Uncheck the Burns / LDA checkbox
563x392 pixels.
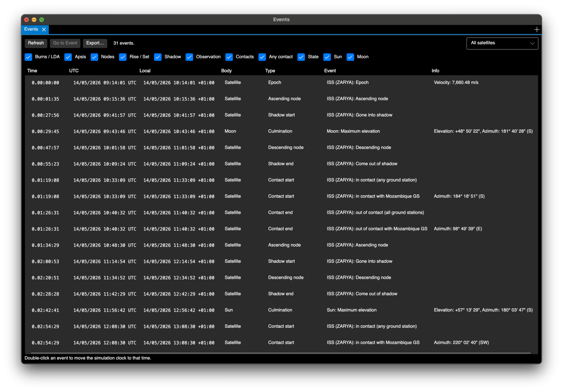click(x=28, y=57)
